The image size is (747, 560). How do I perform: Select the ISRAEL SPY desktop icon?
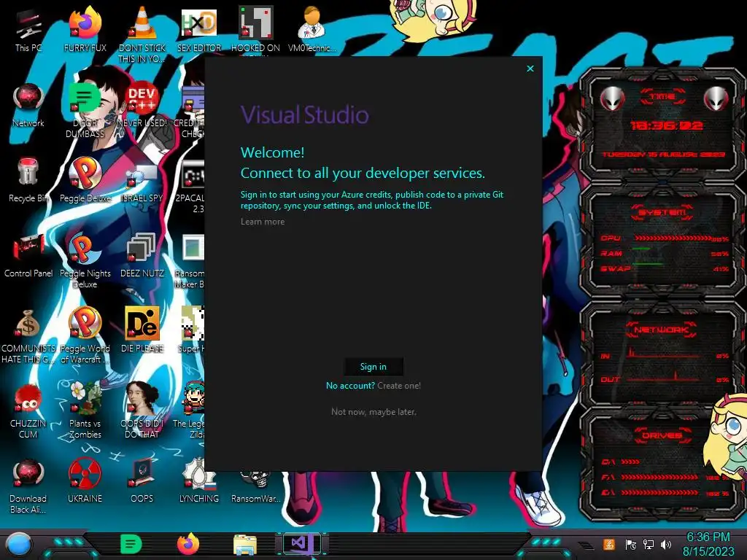pyautogui.click(x=142, y=183)
